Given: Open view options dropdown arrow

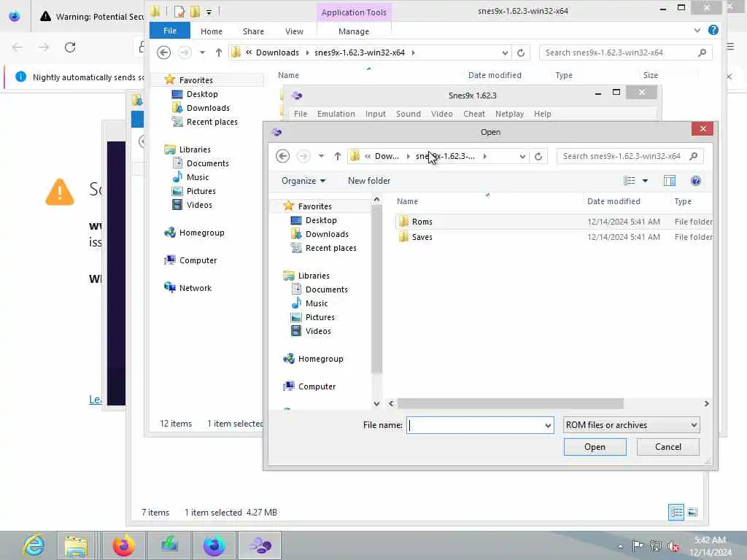Looking at the screenshot, I should click(x=645, y=181).
